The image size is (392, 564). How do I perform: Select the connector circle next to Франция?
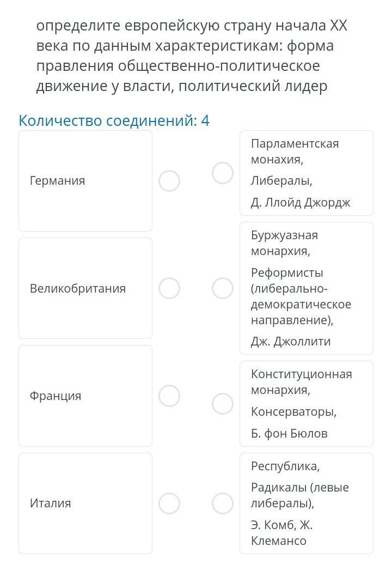(x=169, y=396)
